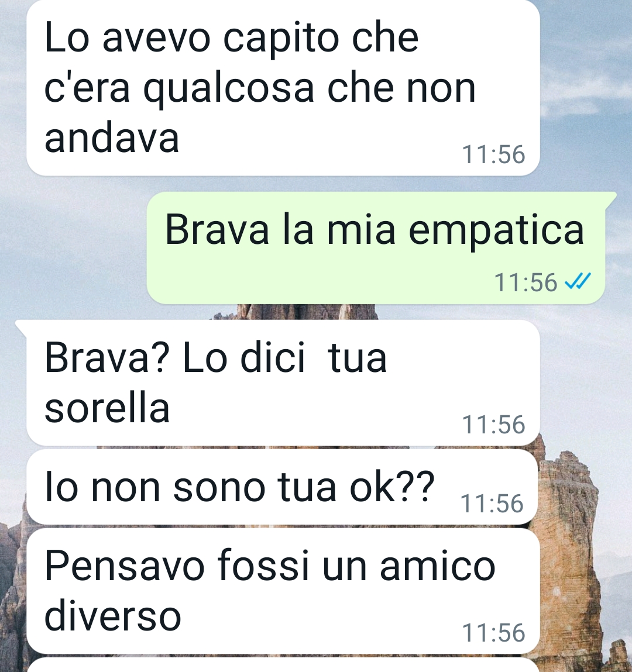Tap the word 'andava' in the top message
Viewport: 632px width, 672px height.
point(112,138)
